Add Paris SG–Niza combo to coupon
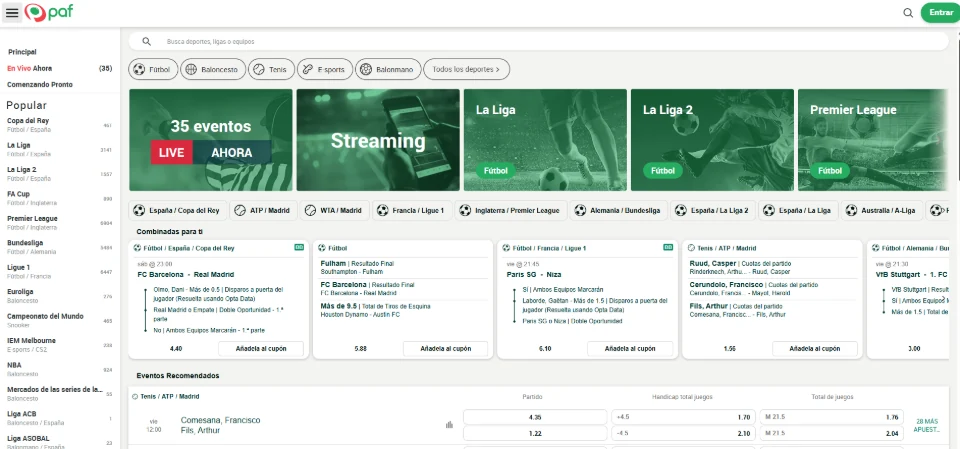 (630, 349)
